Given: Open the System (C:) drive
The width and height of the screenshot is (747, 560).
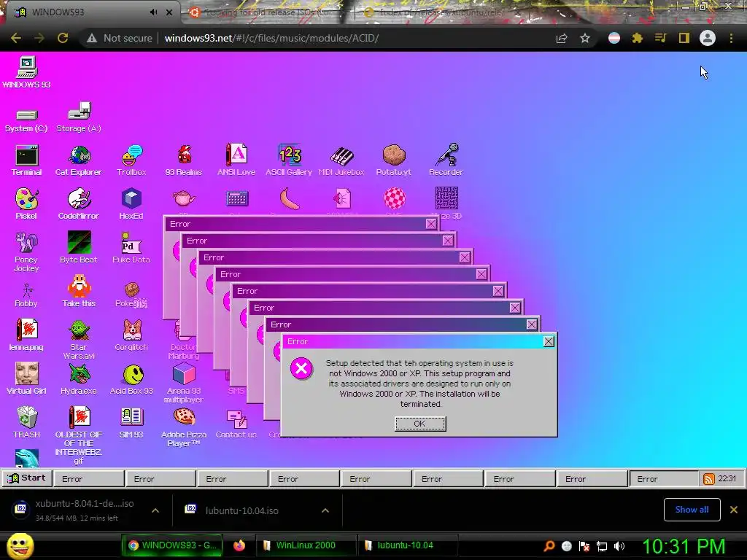Looking at the screenshot, I should (x=26, y=120).
